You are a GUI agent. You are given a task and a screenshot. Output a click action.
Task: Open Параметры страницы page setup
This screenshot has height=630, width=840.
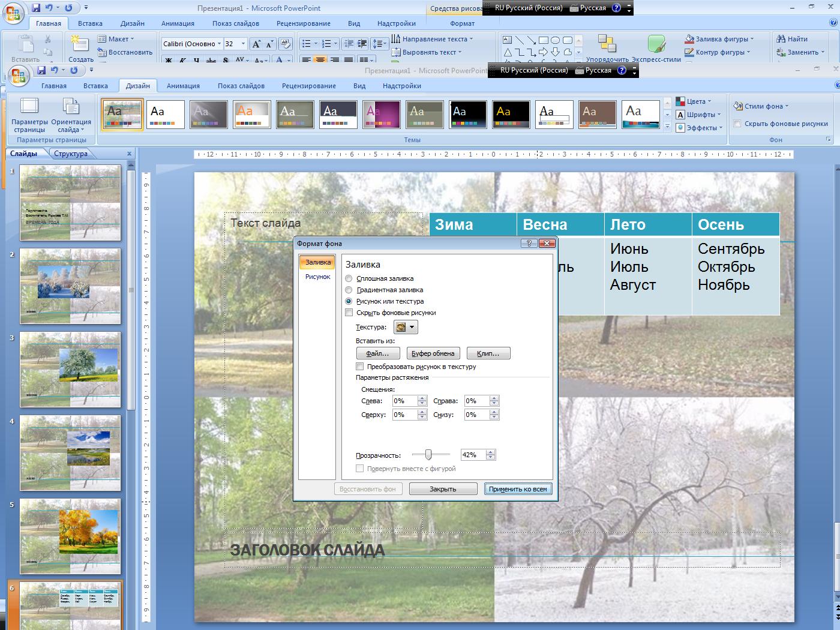[29, 116]
